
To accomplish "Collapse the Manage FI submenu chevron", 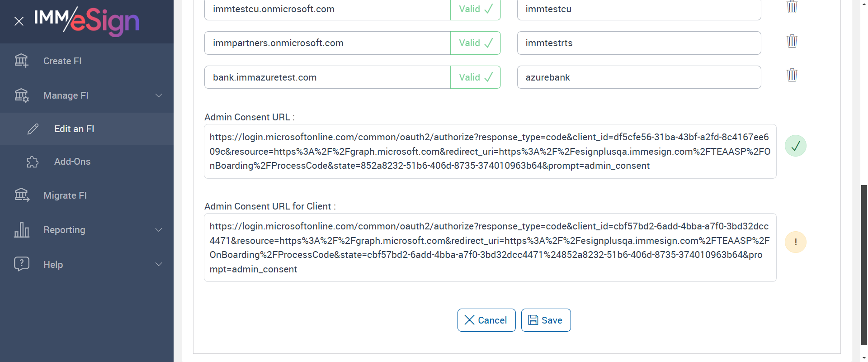I will point(159,95).
